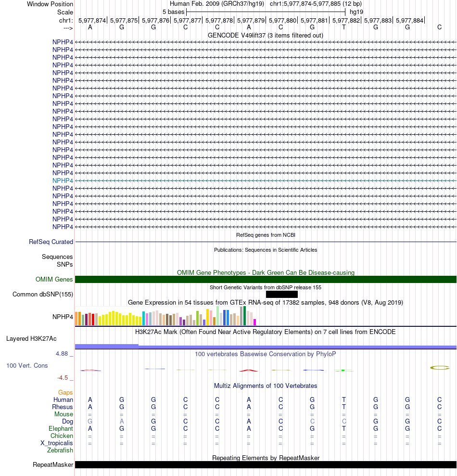
Task: Open Repeating Elements by RepeatMasker title
Action: (266, 458)
